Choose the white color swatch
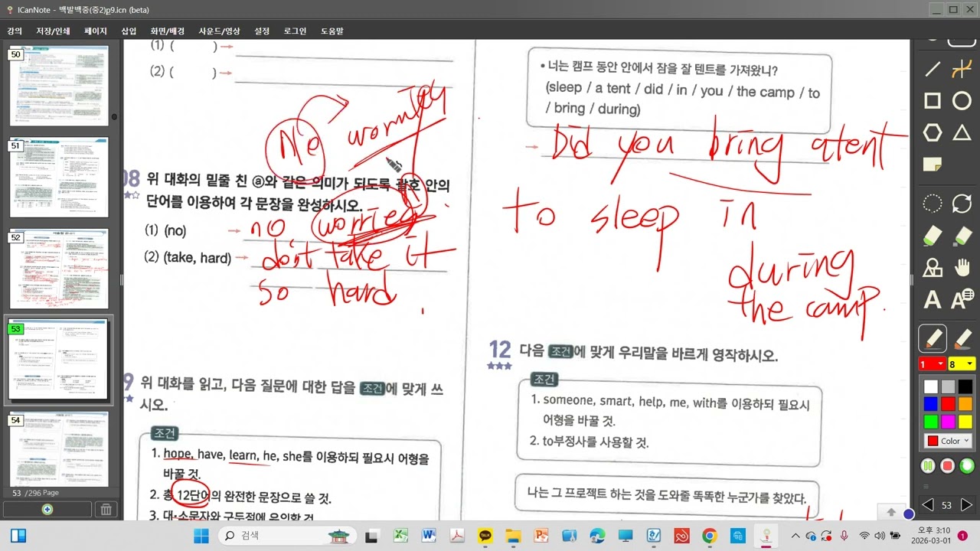Viewport: 980px width, 551px height. click(x=930, y=386)
